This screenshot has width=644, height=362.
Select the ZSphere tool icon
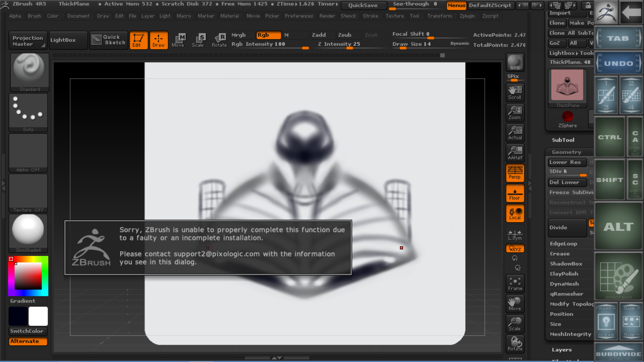coord(568,119)
